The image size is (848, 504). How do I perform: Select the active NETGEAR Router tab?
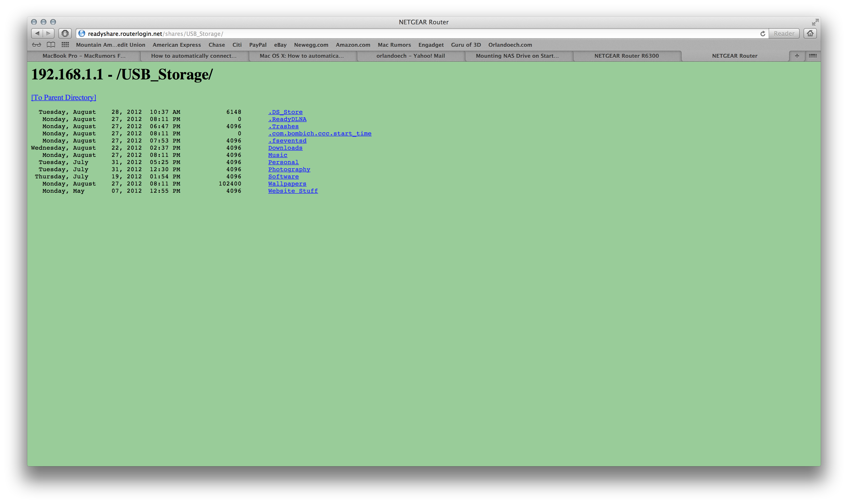[x=735, y=56]
